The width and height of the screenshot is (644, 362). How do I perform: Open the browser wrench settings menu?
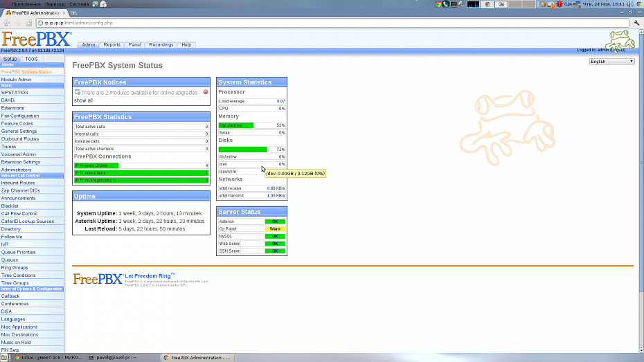coord(636,23)
